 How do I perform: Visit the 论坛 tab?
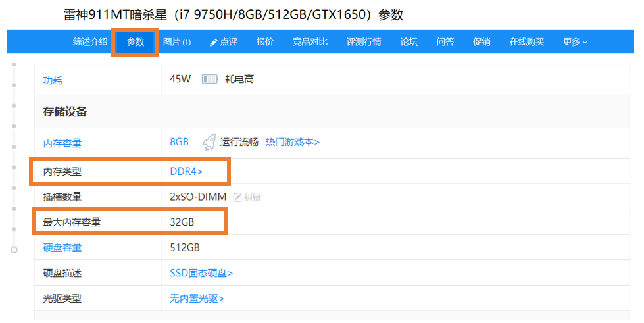[409, 42]
